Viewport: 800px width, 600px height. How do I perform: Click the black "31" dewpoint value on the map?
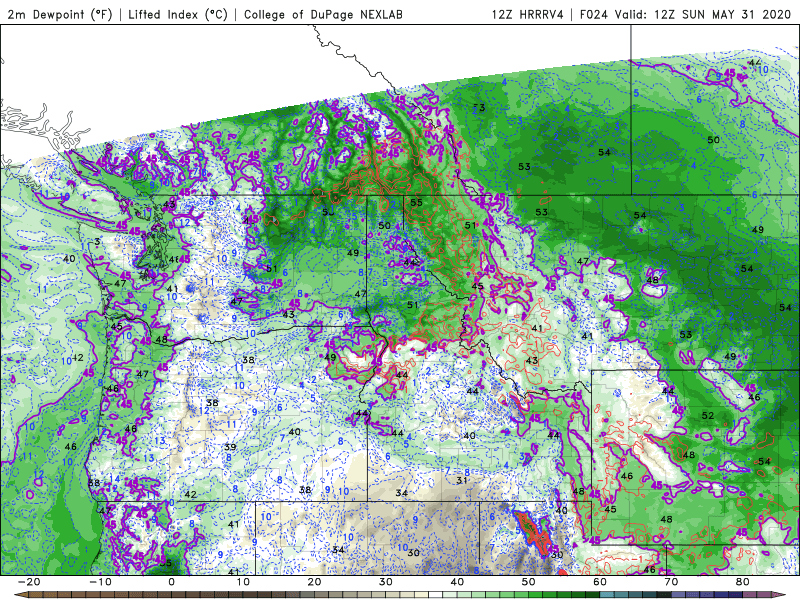click(462, 480)
